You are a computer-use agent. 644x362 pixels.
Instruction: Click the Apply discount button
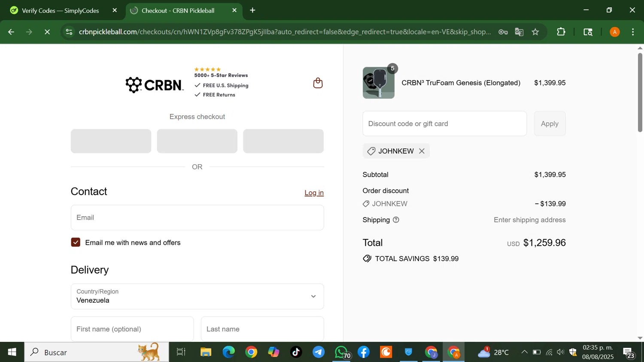(x=550, y=124)
